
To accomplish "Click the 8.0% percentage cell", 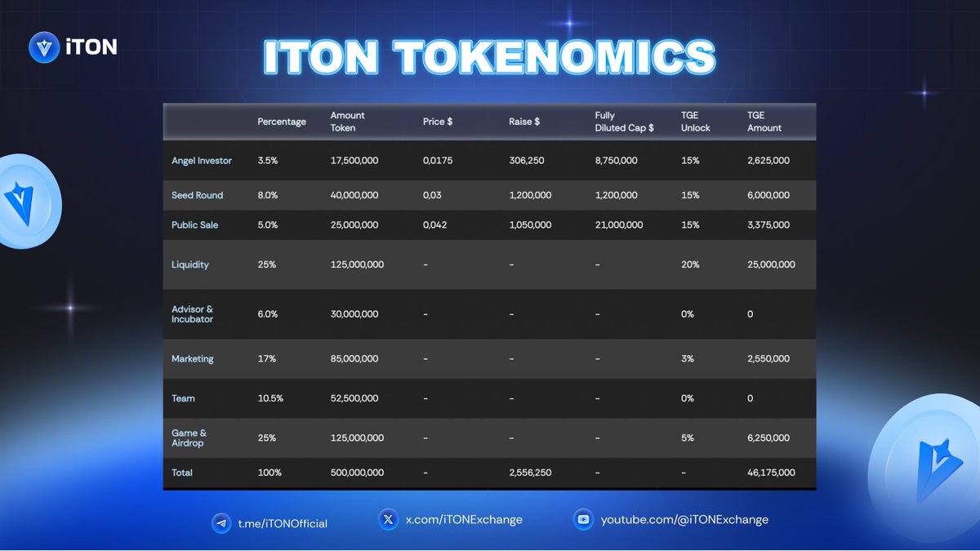I will [x=269, y=195].
